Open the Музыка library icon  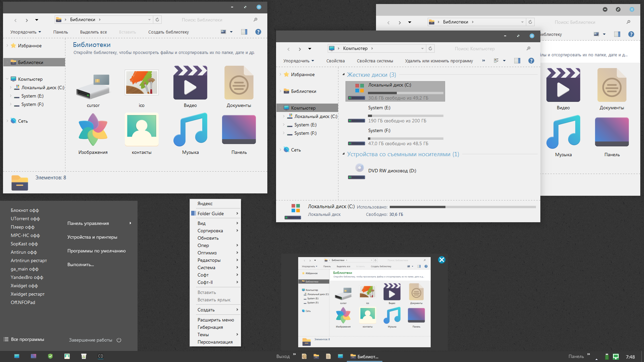pyautogui.click(x=190, y=130)
